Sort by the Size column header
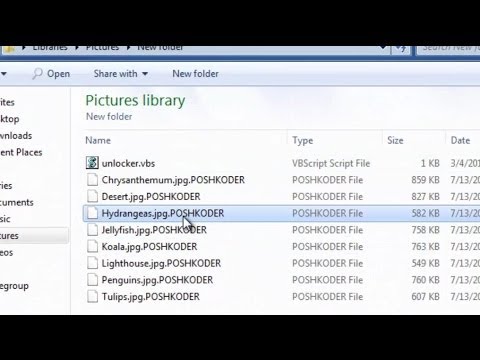 tap(395, 140)
